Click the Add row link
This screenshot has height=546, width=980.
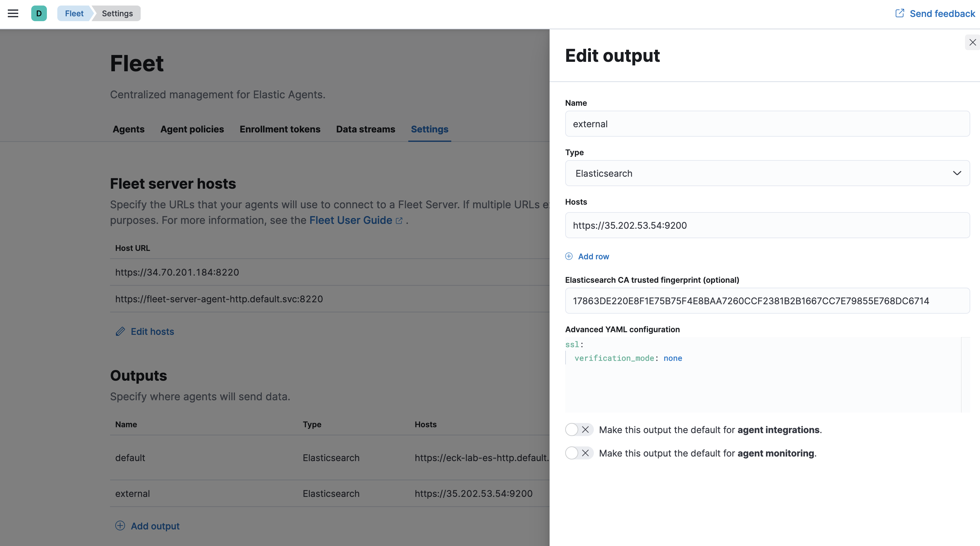[x=593, y=257]
